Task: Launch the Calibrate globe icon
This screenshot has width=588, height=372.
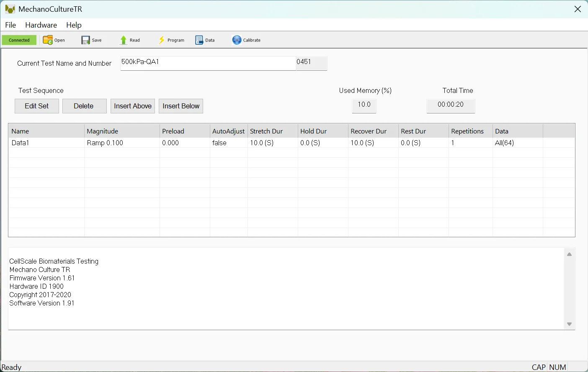Action: [237, 40]
